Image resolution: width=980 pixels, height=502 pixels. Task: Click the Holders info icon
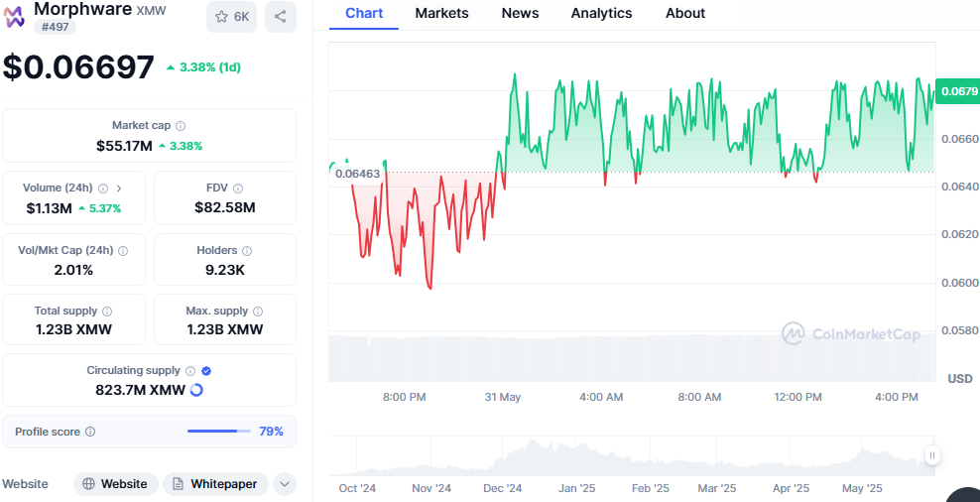tap(247, 251)
